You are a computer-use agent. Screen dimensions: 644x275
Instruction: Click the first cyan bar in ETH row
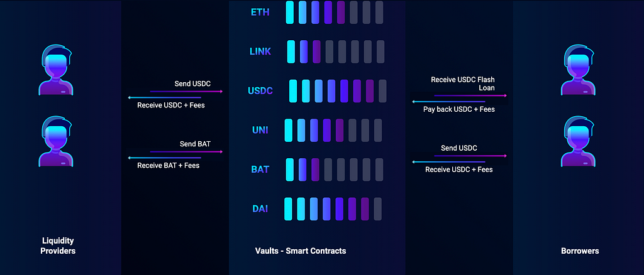[x=289, y=13]
